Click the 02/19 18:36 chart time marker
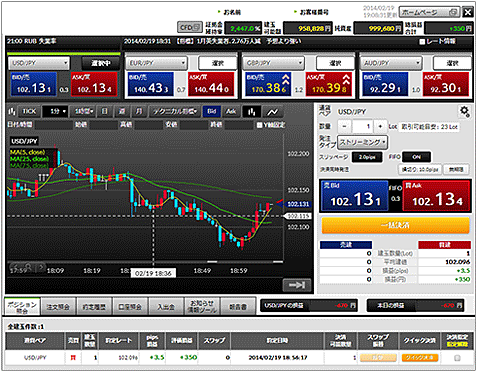The width and height of the screenshot is (478, 372). click(x=153, y=273)
